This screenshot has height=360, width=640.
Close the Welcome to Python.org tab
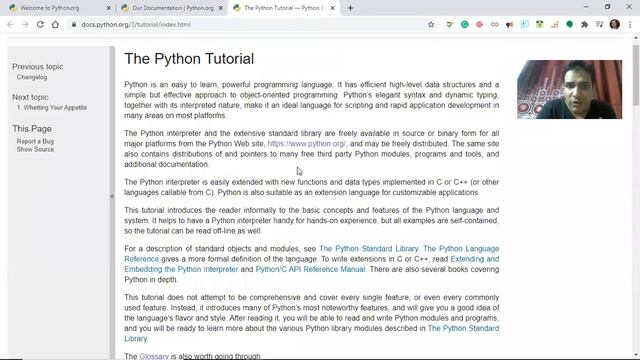pos(109,8)
